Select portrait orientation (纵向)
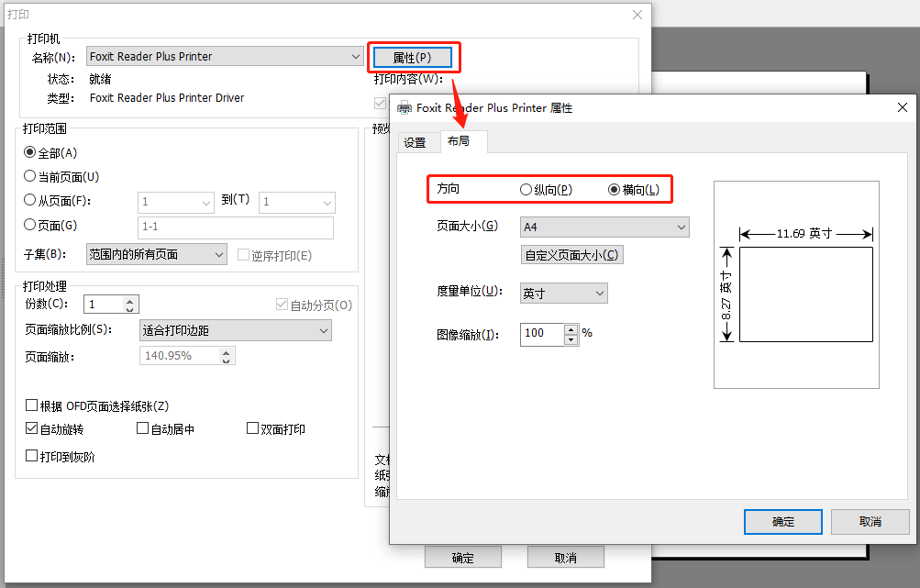Screen dimensions: 920x588 click(526, 190)
